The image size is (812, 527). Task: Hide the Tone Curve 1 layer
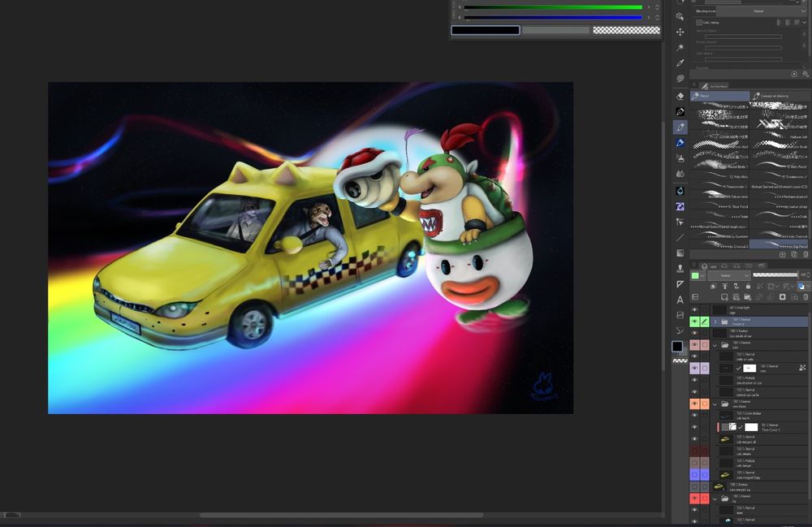click(694, 427)
